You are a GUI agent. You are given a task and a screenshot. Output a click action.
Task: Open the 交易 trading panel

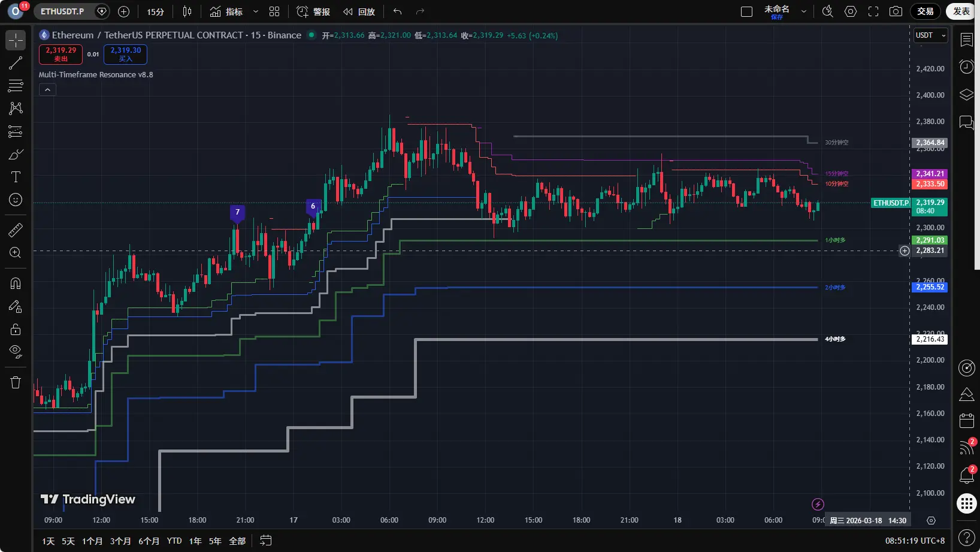coord(925,11)
